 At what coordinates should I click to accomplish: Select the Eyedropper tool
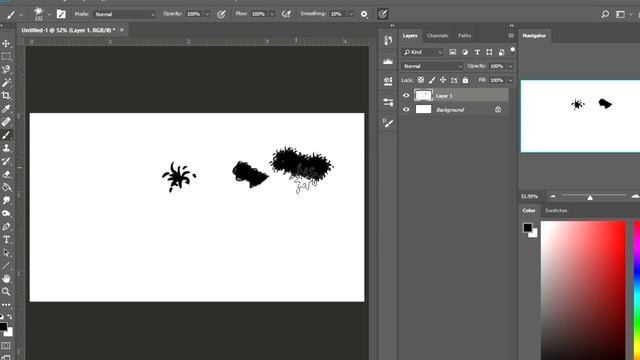6,109
